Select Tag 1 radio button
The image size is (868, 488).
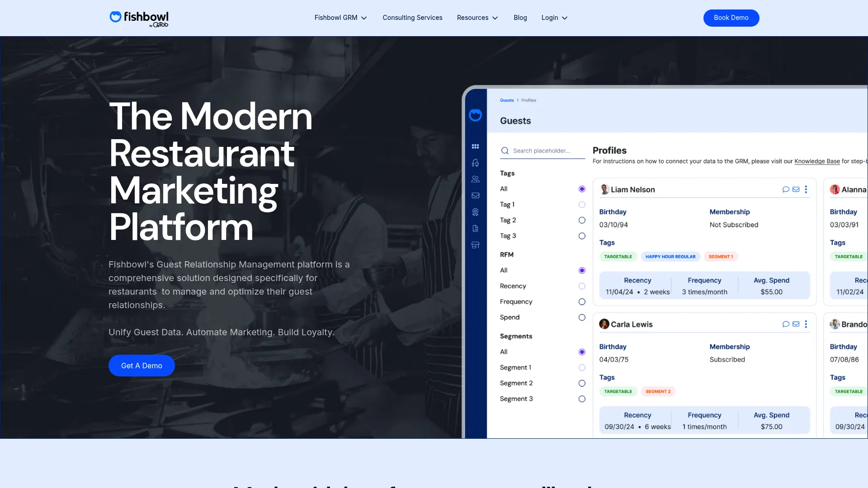[582, 205]
